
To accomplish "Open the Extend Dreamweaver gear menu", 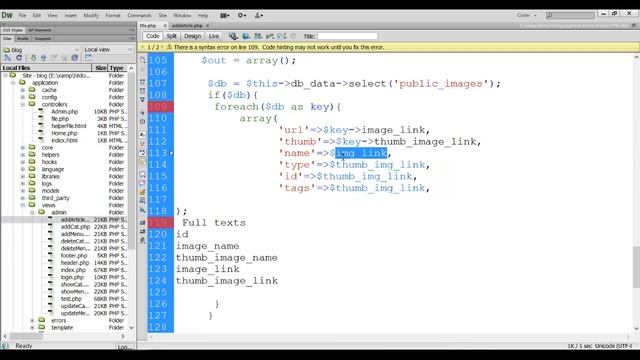I will pos(242,16).
